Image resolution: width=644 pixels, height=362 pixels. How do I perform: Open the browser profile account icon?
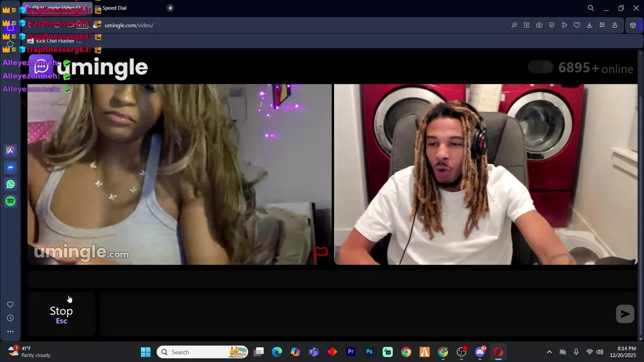point(615,25)
